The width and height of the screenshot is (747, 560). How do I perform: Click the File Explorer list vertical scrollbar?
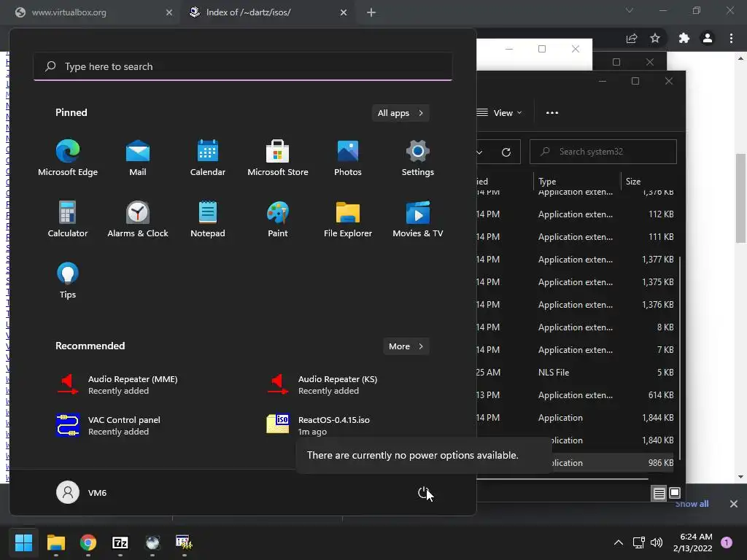679,357
